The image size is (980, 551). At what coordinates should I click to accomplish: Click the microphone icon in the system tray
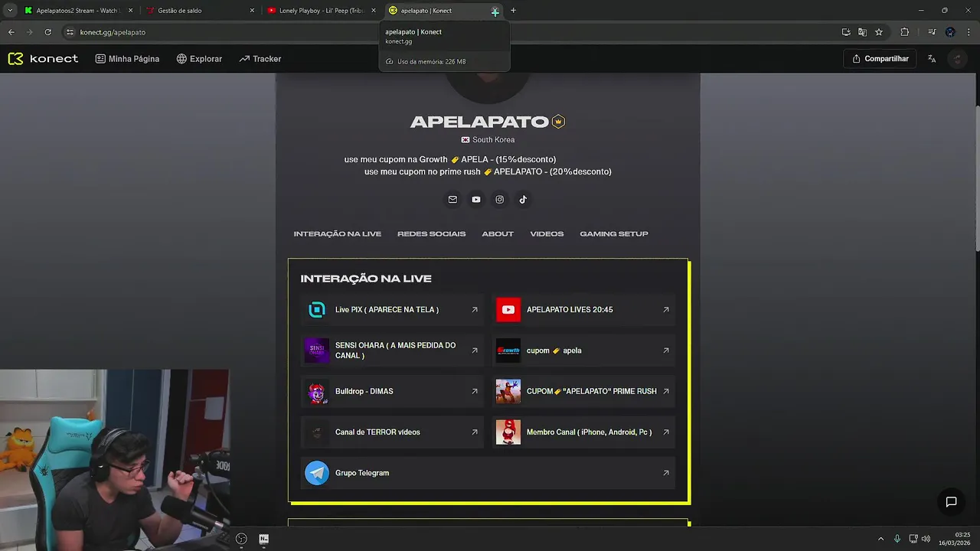pos(897,539)
